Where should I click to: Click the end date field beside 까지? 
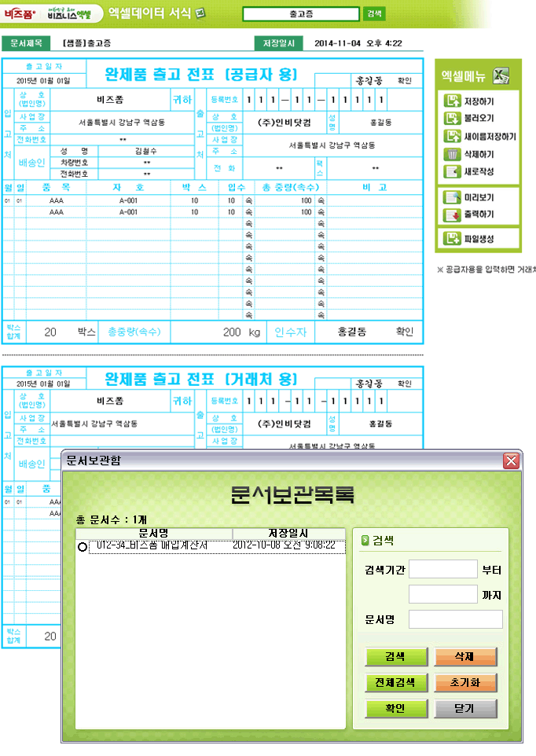click(443, 594)
